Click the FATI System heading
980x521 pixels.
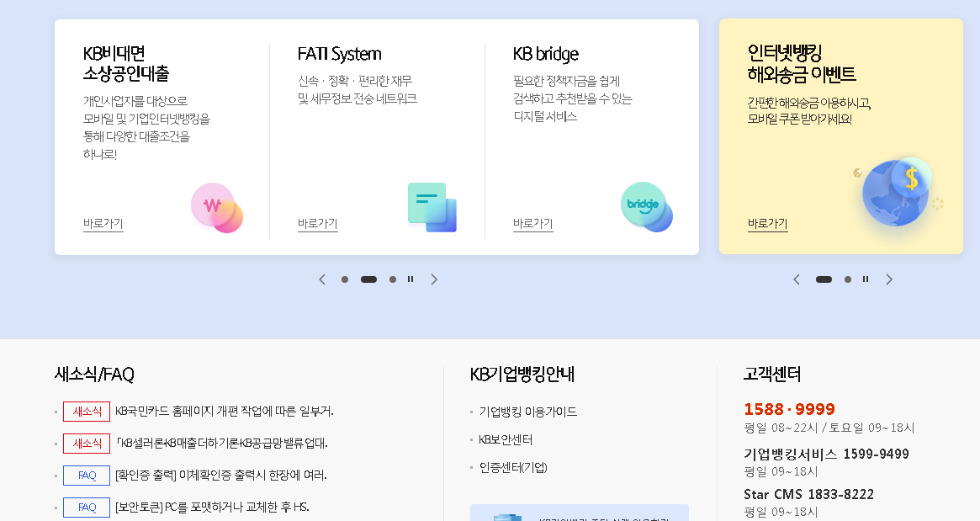pos(339,54)
